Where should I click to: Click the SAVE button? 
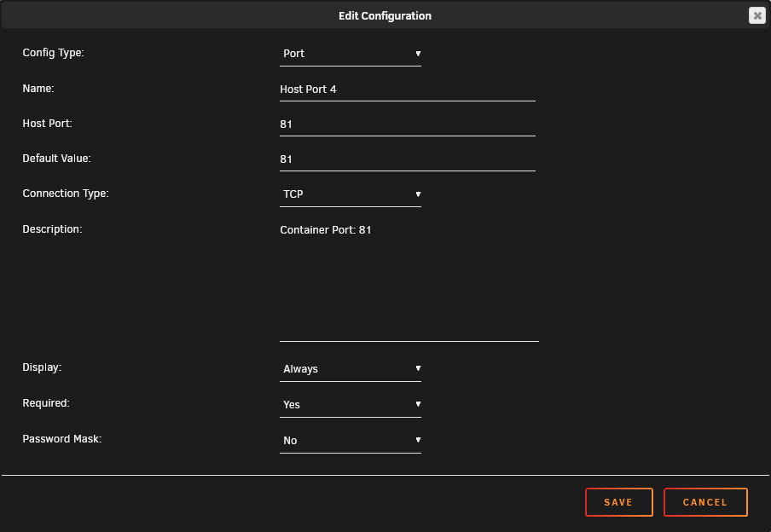[618, 502]
